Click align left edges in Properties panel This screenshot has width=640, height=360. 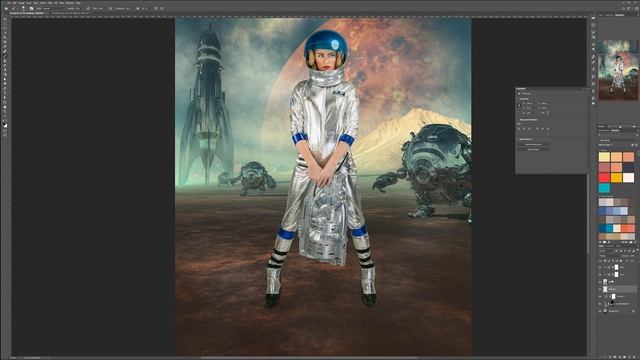(519, 129)
